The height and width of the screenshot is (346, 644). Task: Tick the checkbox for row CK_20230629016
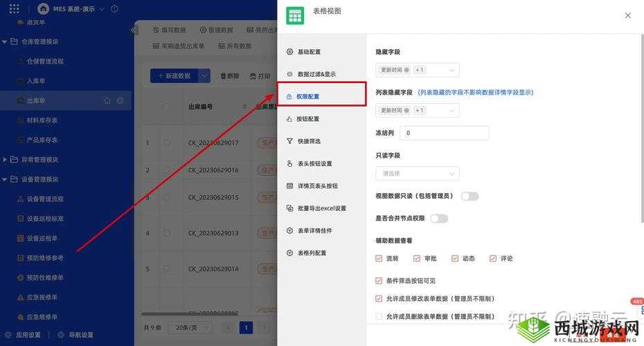pos(167,170)
